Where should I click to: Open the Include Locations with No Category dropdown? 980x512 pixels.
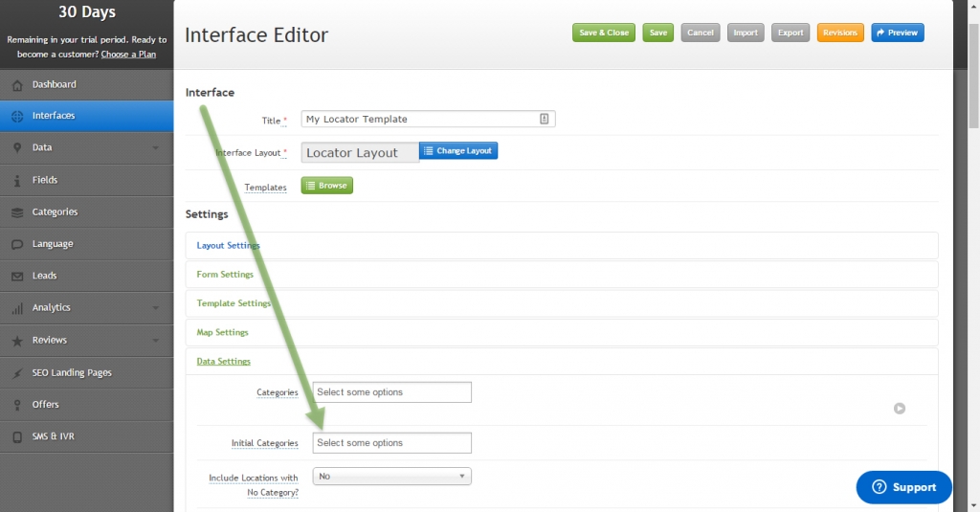pyautogui.click(x=391, y=477)
